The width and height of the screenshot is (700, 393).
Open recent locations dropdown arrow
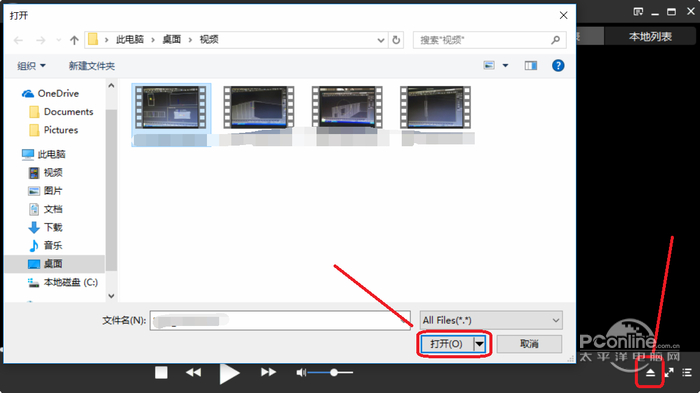click(x=58, y=40)
